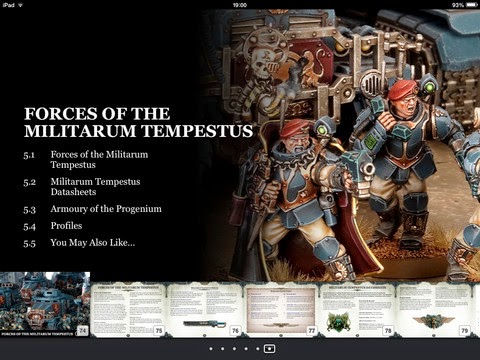Open page 75 thumbnail

click(128, 310)
